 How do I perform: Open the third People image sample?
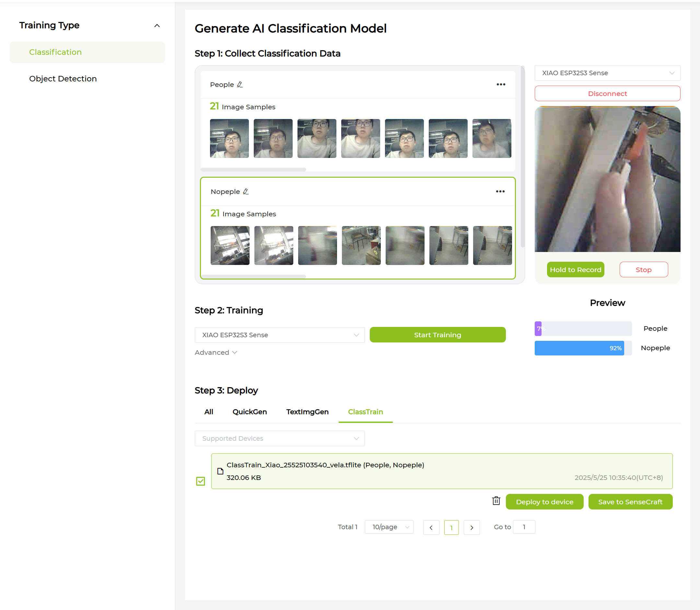coord(317,138)
